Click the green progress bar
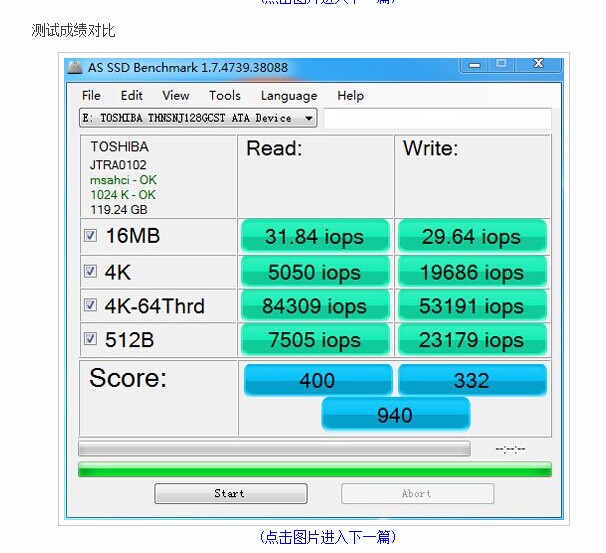This screenshot has width=606, height=553. [x=314, y=469]
